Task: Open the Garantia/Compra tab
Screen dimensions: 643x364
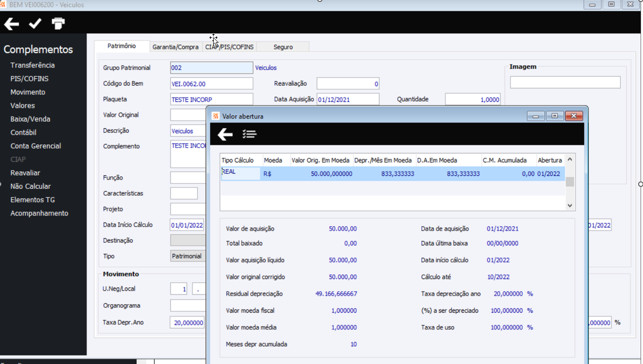Action: point(175,47)
